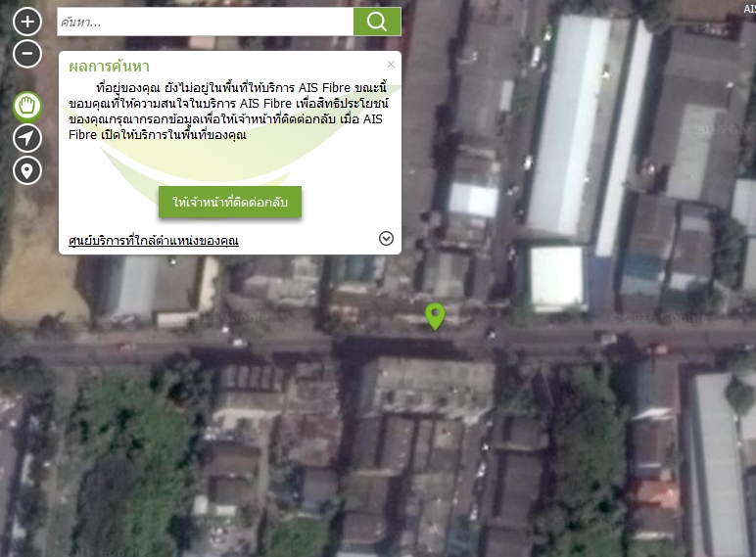This screenshot has height=557, width=756.
Task: Select the green location pin on map
Action: pyautogui.click(x=436, y=316)
